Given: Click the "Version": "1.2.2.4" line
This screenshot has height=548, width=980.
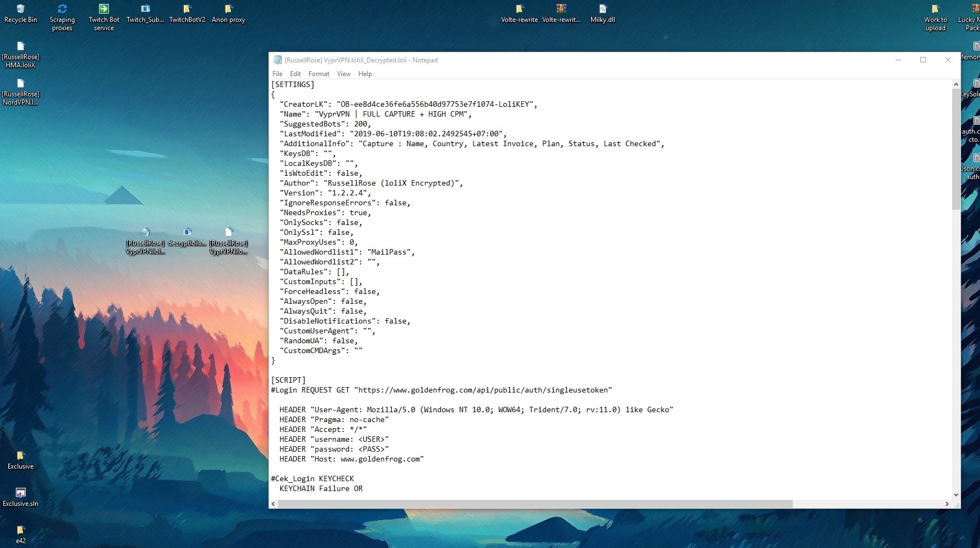Looking at the screenshot, I should (x=325, y=193).
